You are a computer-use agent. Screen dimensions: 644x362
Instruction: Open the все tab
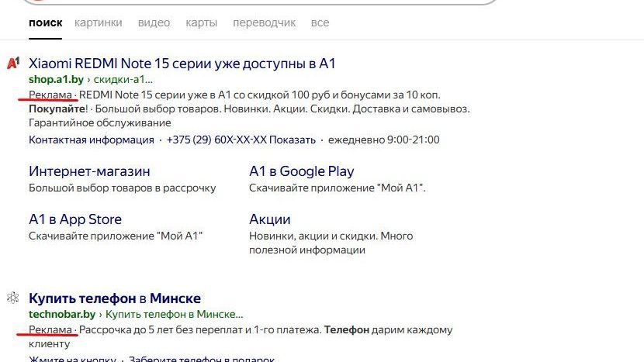320,22
